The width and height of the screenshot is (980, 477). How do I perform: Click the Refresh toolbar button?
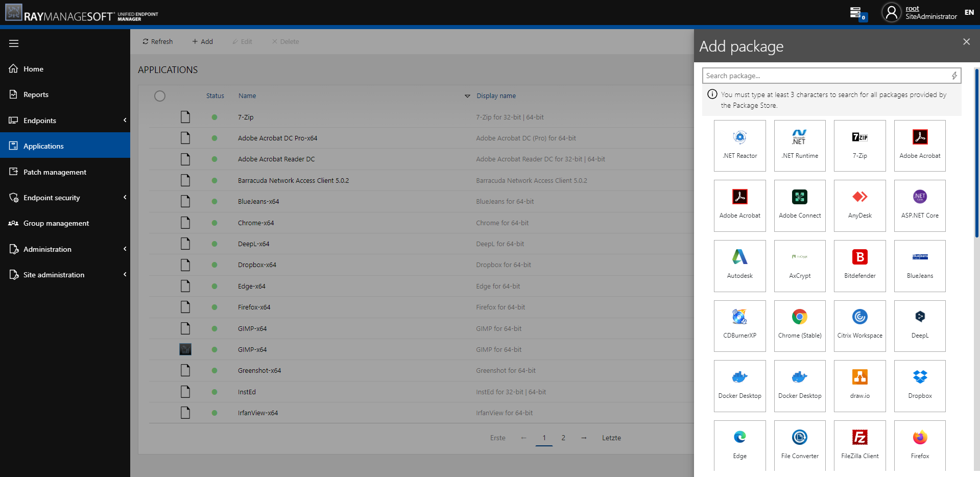[x=157, y=41]
